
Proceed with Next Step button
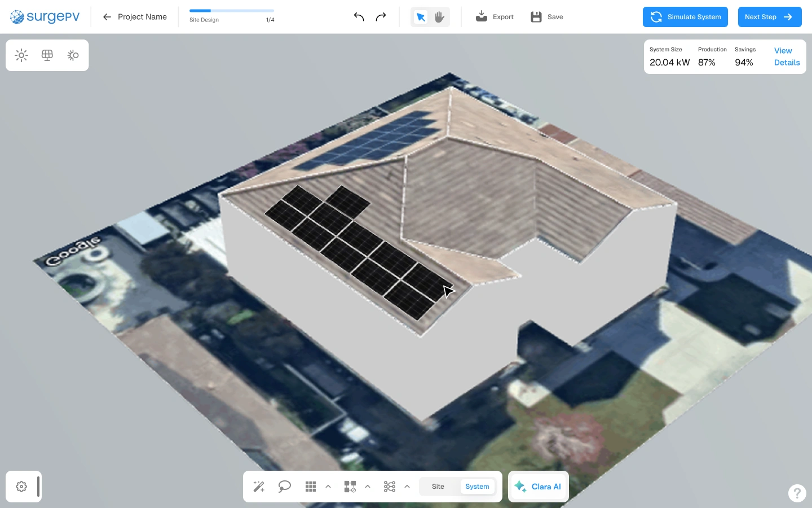[x=770, y=17]
